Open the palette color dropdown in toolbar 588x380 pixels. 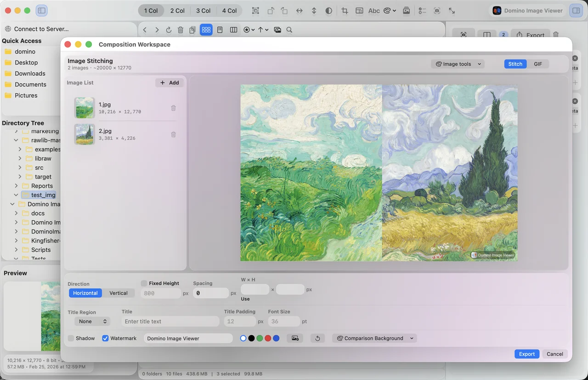tap(390, 11)
